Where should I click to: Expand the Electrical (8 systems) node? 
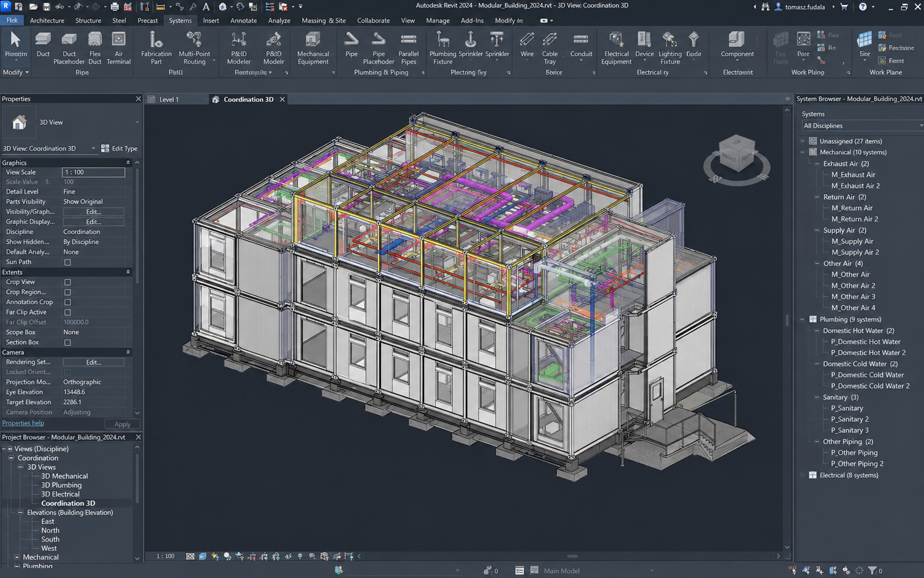click(x=803, y=475)
